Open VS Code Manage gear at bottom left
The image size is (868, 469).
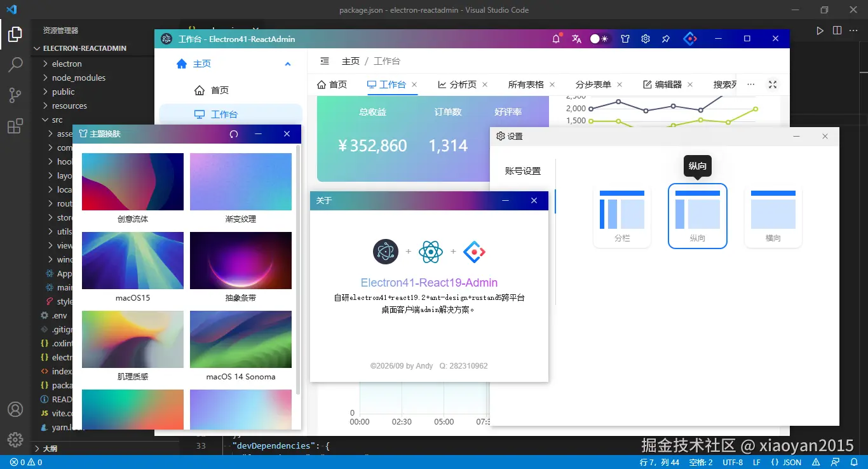15,440
